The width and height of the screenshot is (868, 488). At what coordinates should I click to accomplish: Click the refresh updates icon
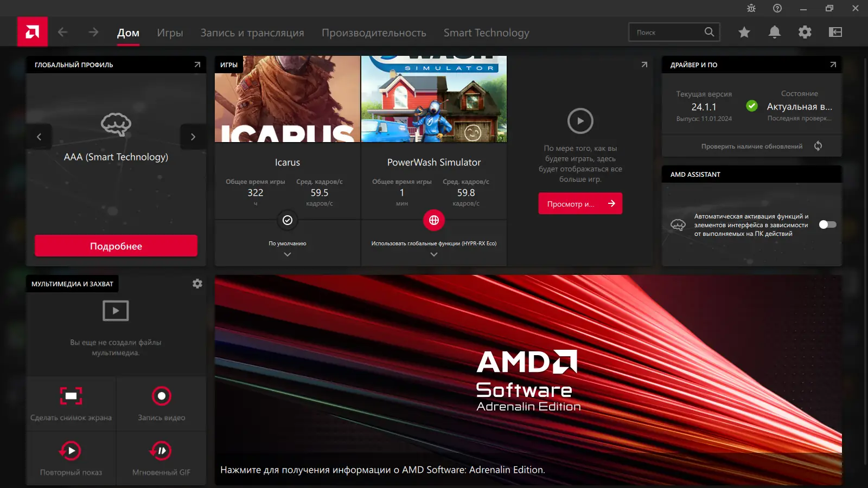[818, 146]
